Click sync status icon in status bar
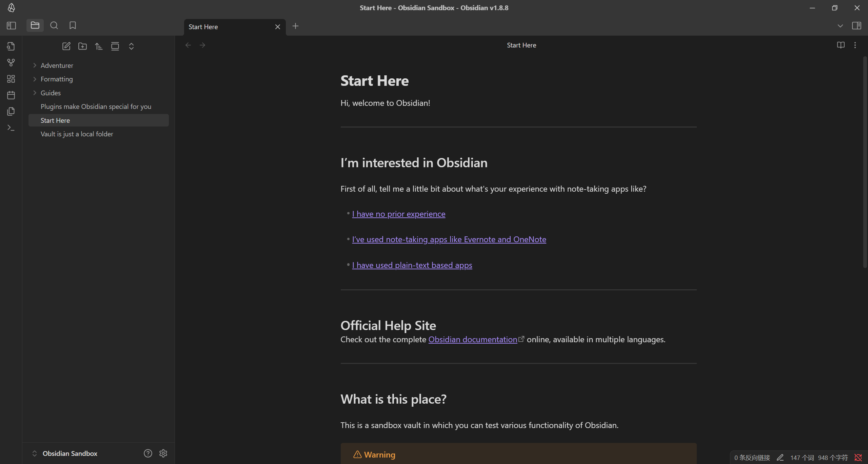The image size is (868, 464). click(x=858, y=458)
